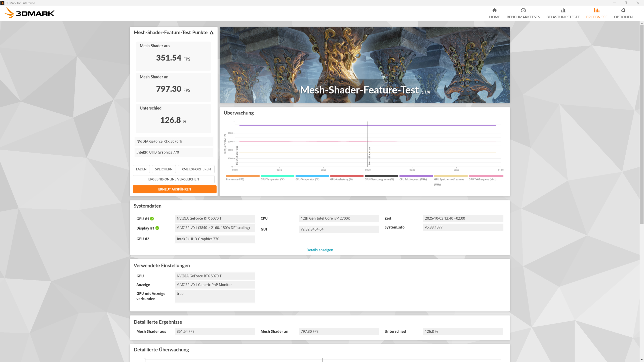Toggle Framerate (FPS) legend series
644x362 pixels.
pos(235,179)
